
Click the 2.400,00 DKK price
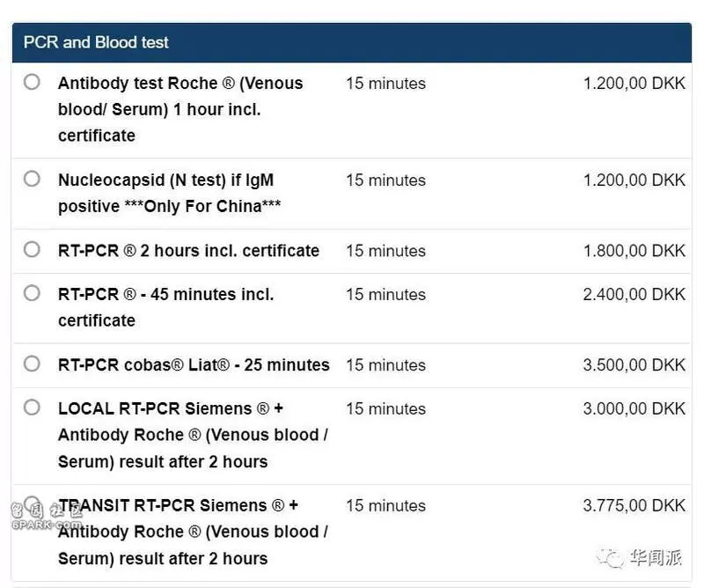pyautogui.click(x=634, y=294)
